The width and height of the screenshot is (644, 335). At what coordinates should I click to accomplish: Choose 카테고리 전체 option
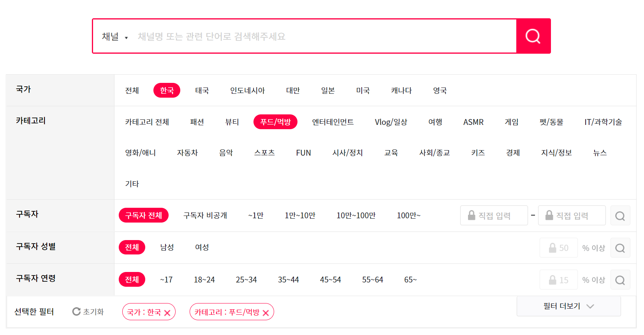coord(147,122)
